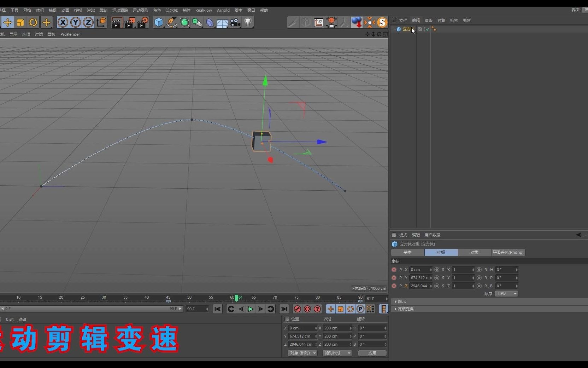Open the RealFlow menu

click(203, 10)
